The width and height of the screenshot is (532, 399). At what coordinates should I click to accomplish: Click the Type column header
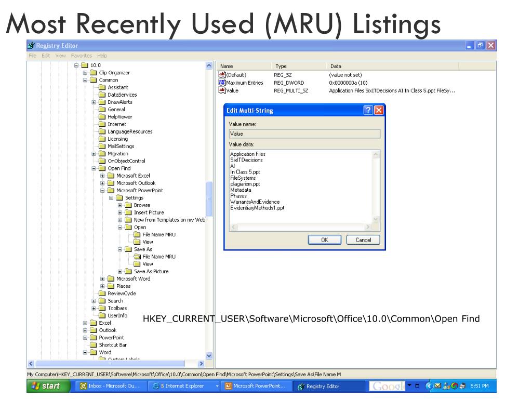298,66
